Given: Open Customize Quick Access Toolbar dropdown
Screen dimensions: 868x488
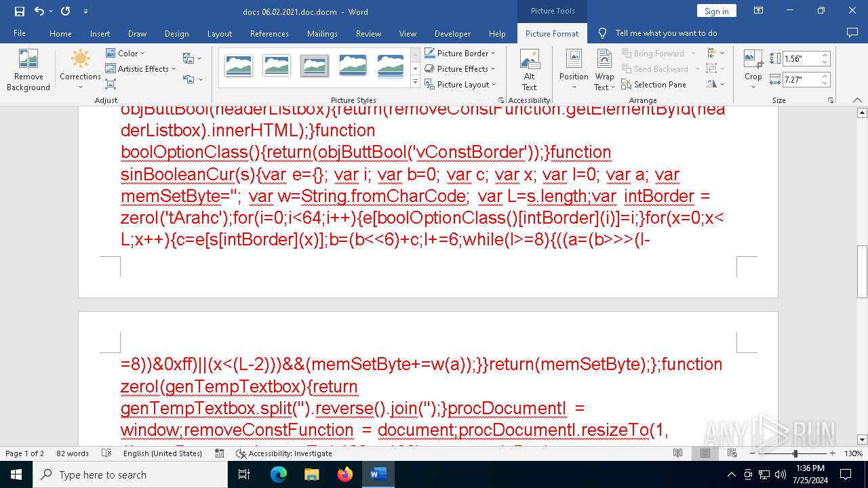Looking at the screenshot, I should (85, 12).
